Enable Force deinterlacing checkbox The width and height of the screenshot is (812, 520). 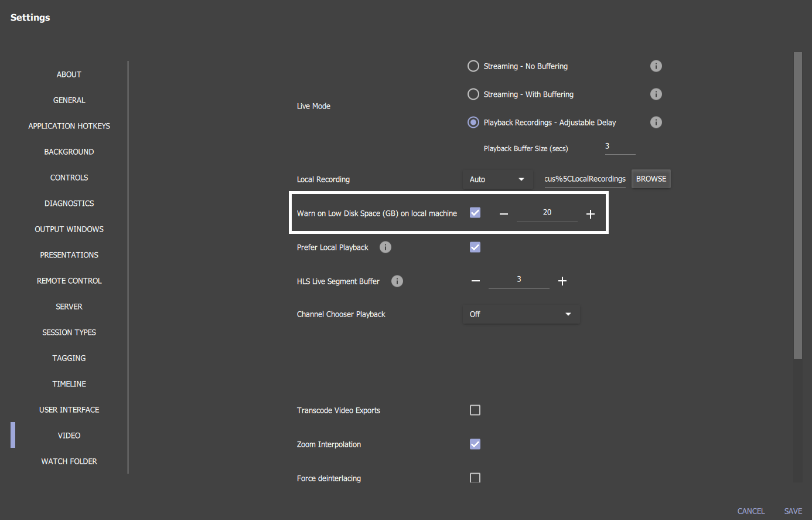point(475,478)
